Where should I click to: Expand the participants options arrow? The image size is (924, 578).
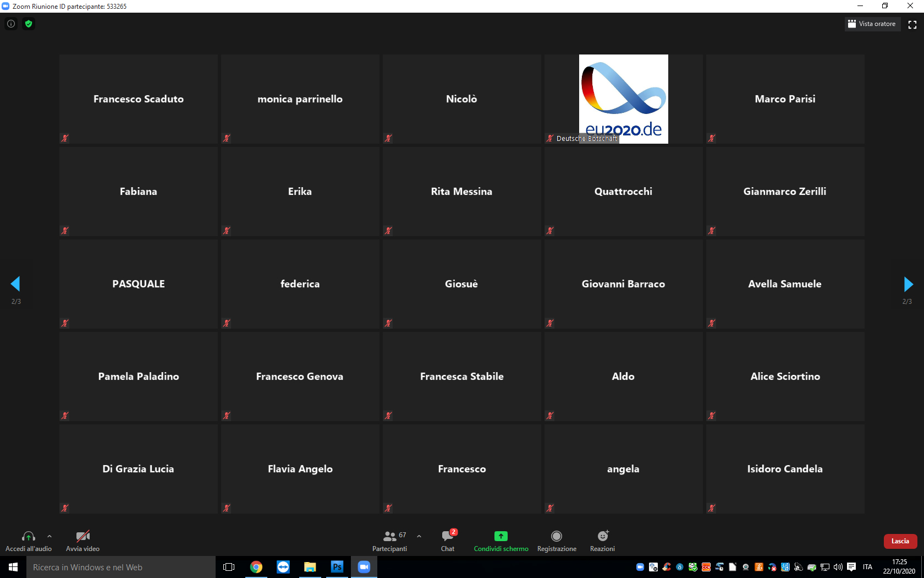point(419,536)
